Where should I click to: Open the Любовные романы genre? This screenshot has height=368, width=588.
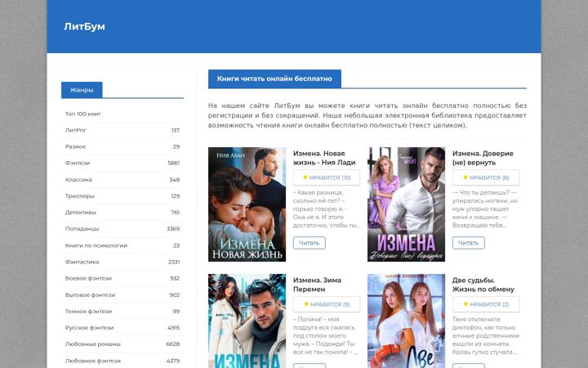pos(92,344)
